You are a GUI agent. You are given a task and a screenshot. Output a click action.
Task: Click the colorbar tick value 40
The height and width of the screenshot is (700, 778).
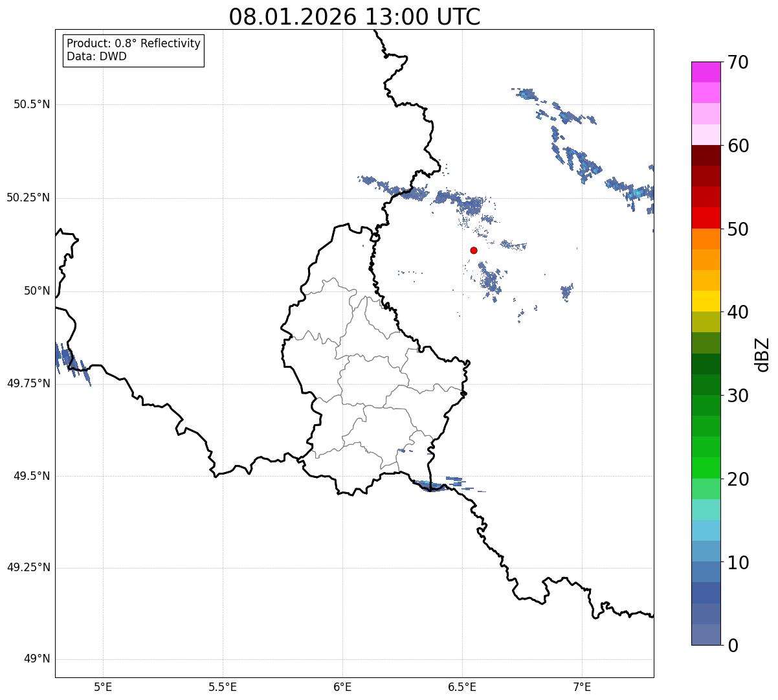739,312
